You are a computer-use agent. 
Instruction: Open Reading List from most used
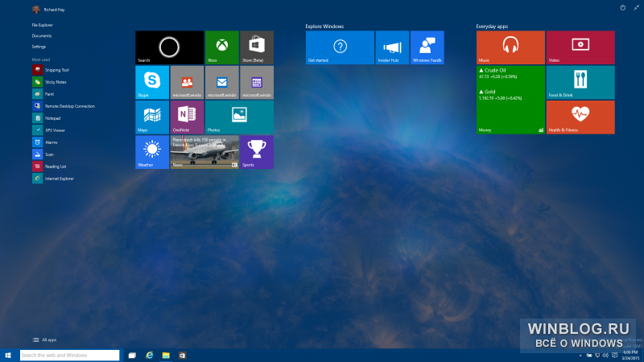point(49,167)
